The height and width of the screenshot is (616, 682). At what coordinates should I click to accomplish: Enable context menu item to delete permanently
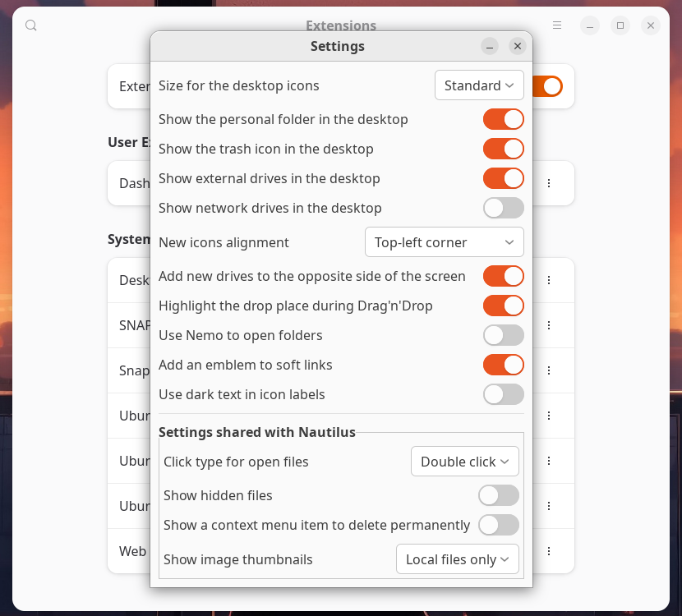(x=498, y=525)
